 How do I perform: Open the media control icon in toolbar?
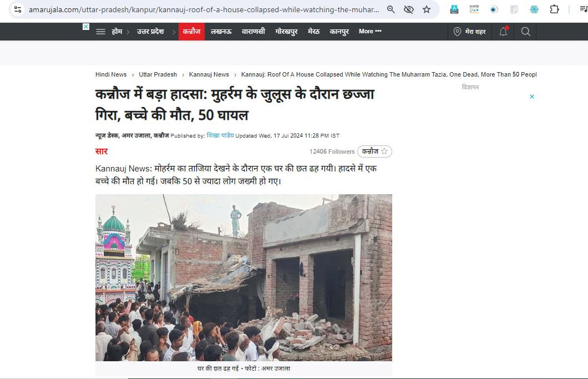click(584, 9)
